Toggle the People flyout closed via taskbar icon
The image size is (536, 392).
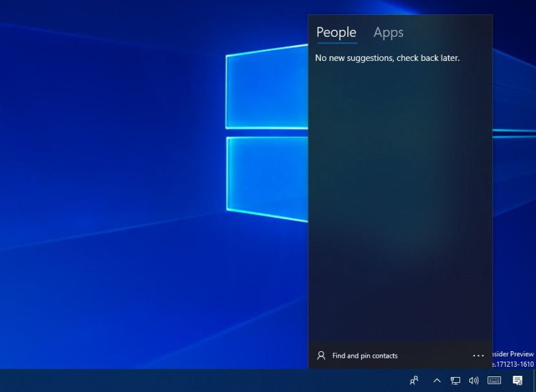coord(414,380)
